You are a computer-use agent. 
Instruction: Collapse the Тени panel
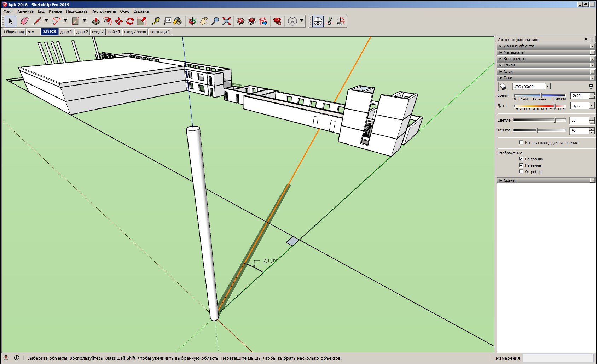pos(546,78)
